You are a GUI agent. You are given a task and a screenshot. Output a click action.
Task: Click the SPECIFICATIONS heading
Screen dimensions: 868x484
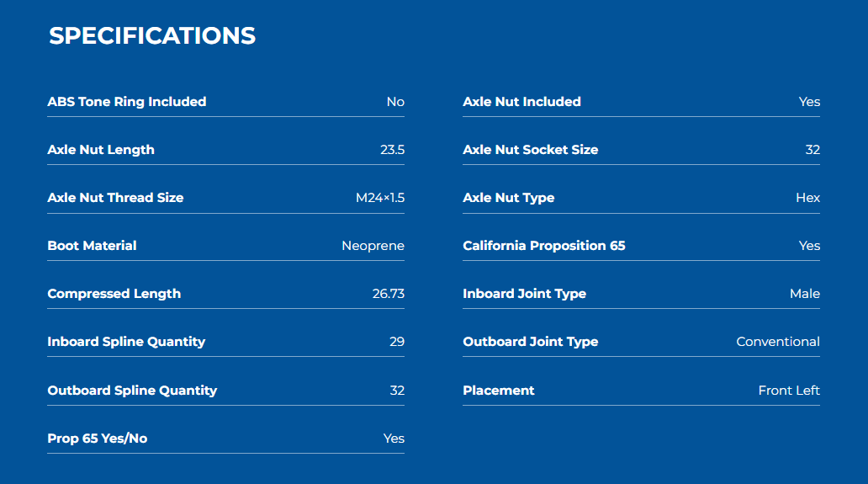[x=152, y=36]
